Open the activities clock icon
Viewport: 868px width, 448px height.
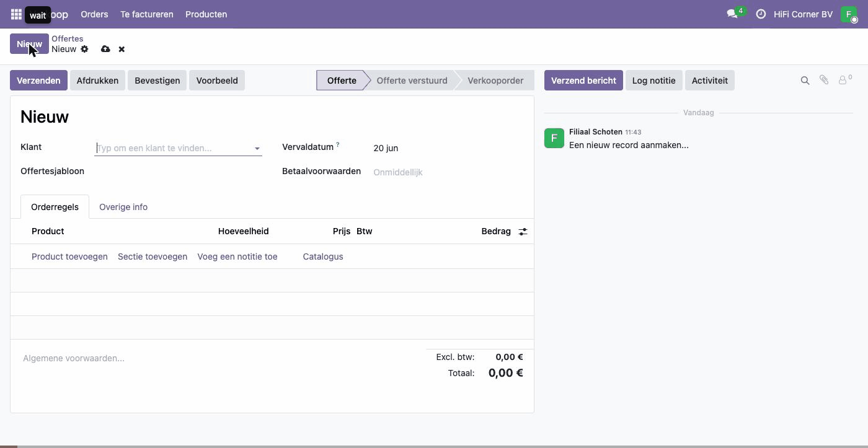[761, 14]
